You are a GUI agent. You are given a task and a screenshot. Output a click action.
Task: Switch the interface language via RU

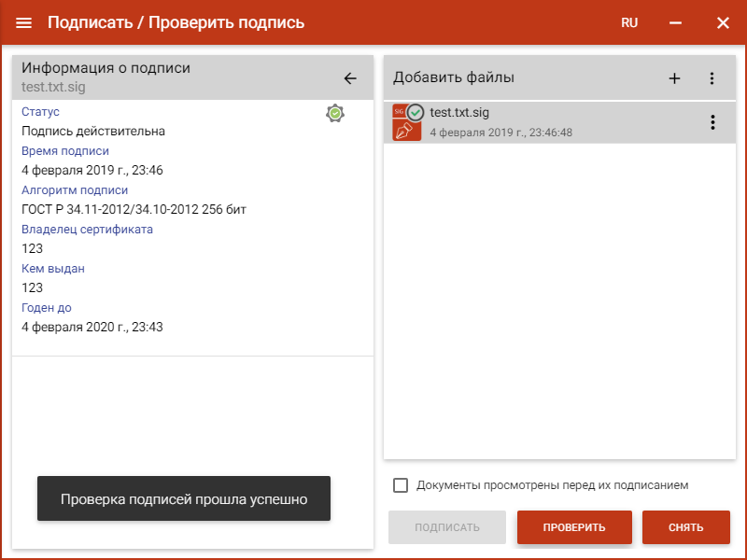(x=629, y=22)
